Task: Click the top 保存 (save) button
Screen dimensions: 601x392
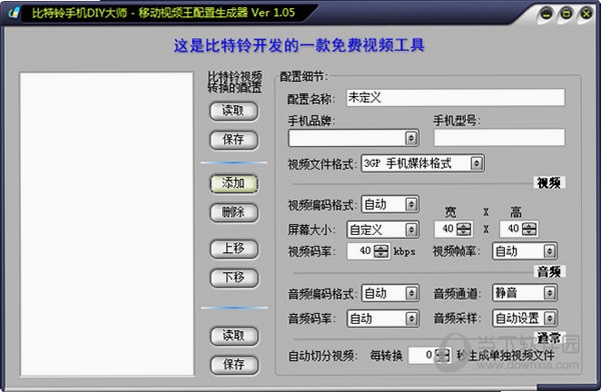Action: (x=234, y=139)
